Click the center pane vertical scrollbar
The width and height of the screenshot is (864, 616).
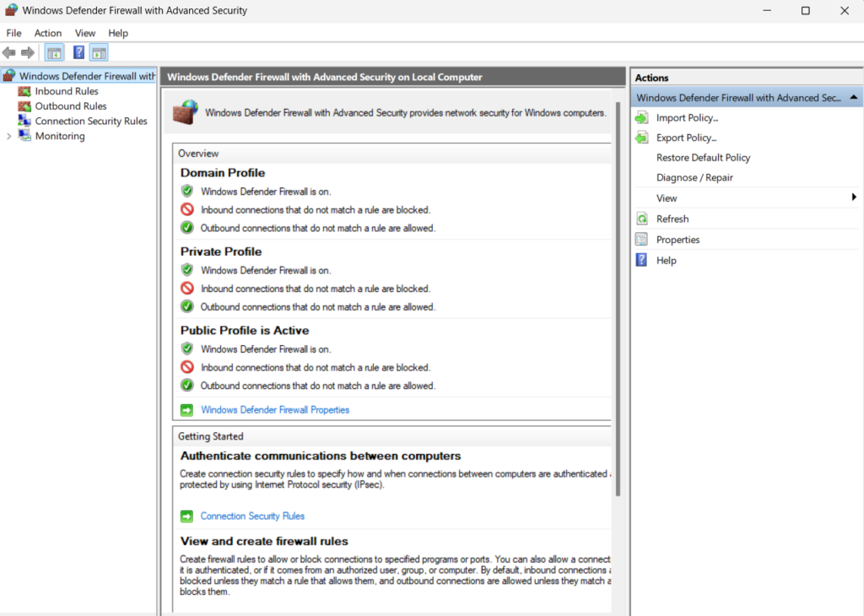click(618, 298)
